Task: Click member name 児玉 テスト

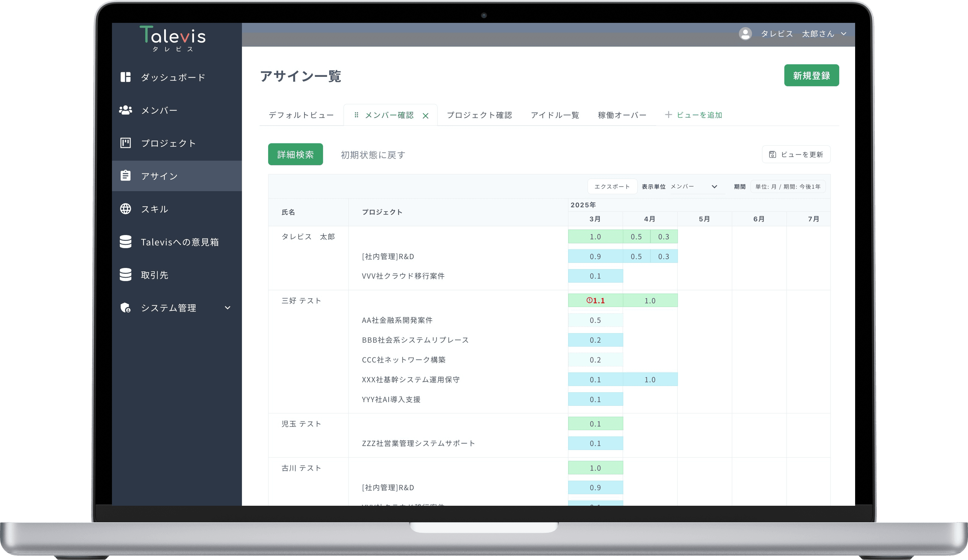Action: [x=301, y=424]
